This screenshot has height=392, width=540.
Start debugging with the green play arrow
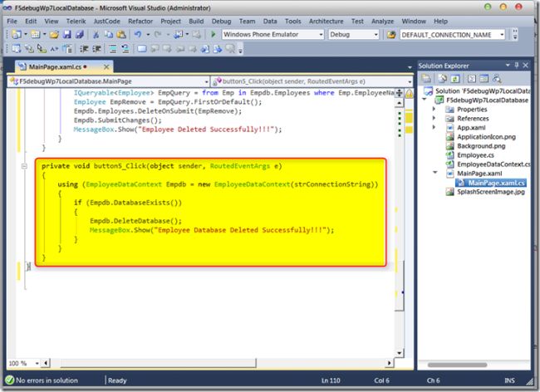point(214,34)
